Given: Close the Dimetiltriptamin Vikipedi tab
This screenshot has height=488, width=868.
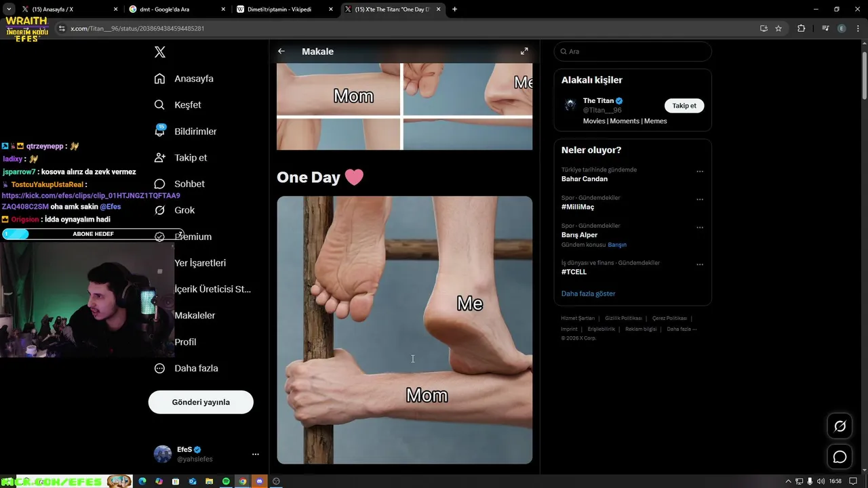Looking at the screenshot, I should coord(330,9).
